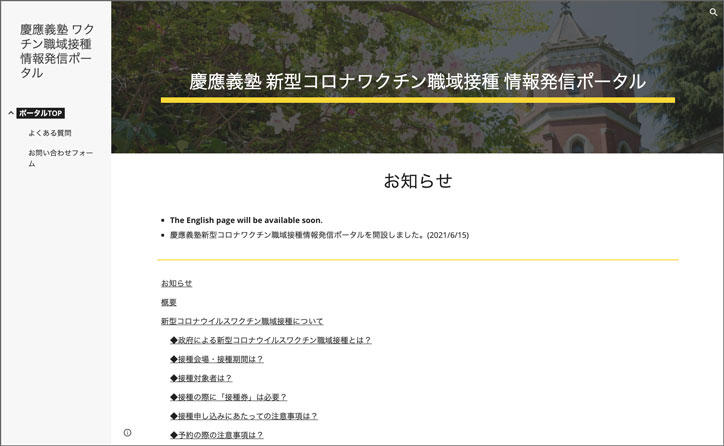Open ◆政府による新型コロナウイルスワクチン職域接種とは？ link
This screenshot has width=724, height=446.
tap(270, 340)
